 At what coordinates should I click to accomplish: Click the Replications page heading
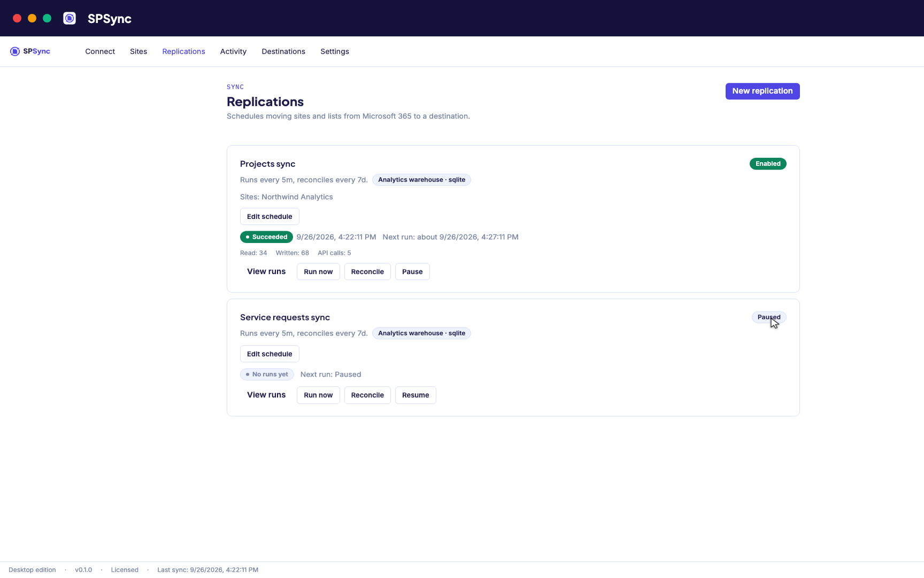[x=265, y=102]
